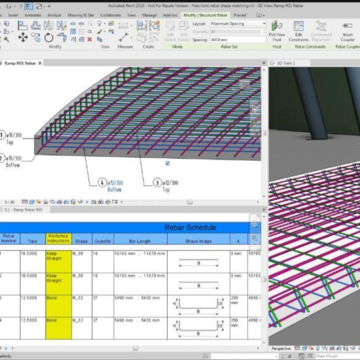Screen dimensions: 360x360
Task: Click the Quantity column header
Action: (103, 239)
